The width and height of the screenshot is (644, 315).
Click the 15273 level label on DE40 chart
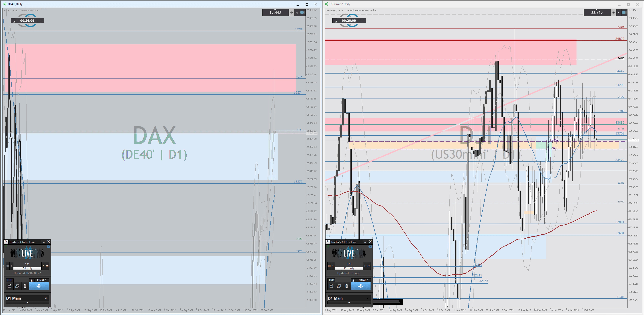pyautogui.click(x=298, y=182)
